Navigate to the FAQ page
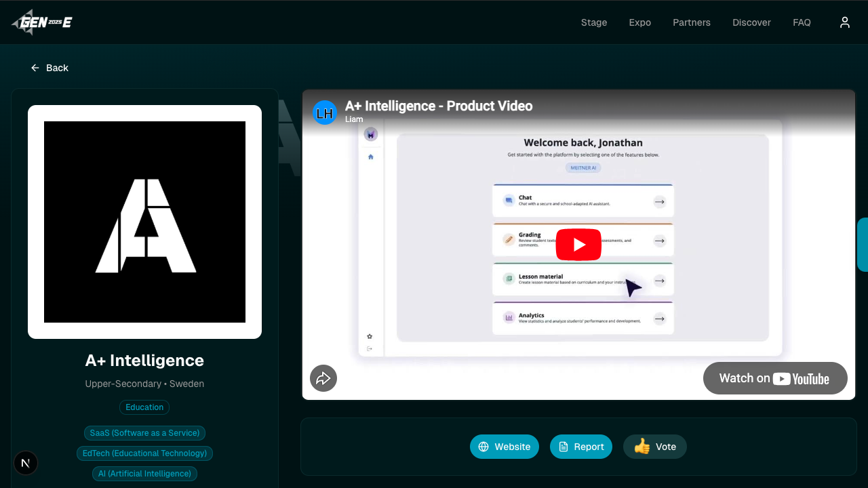This screenshot has width=868, height=488. tap(802, 22)
